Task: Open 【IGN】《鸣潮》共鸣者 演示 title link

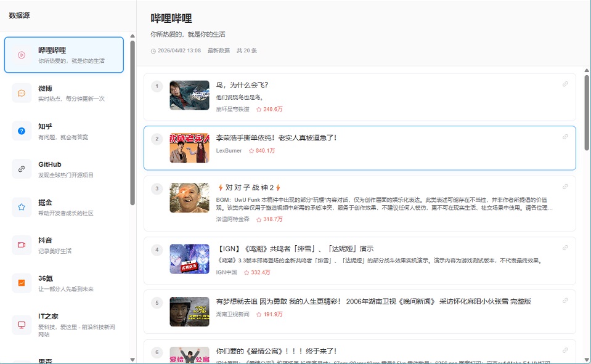Action: tap(295, 249)
